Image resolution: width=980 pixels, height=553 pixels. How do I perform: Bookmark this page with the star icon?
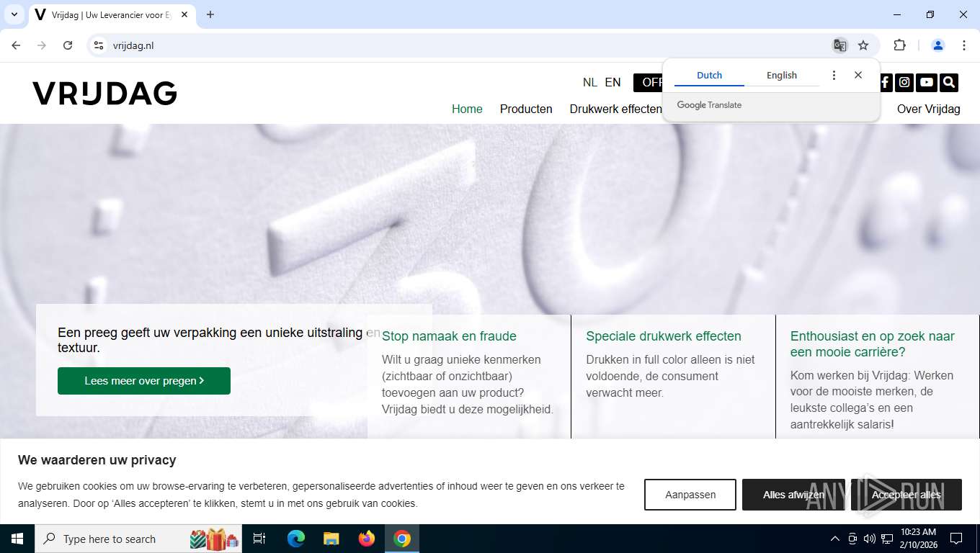[x=863, y=45]
